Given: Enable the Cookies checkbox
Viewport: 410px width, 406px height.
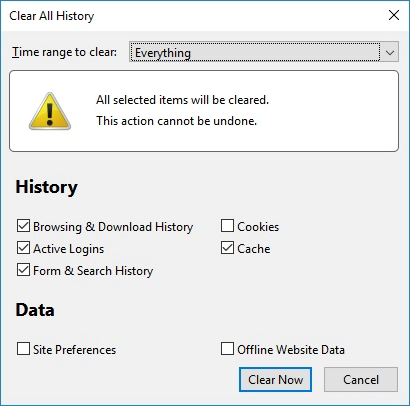Looking at the screenshot, I should (x=227, y=226).
